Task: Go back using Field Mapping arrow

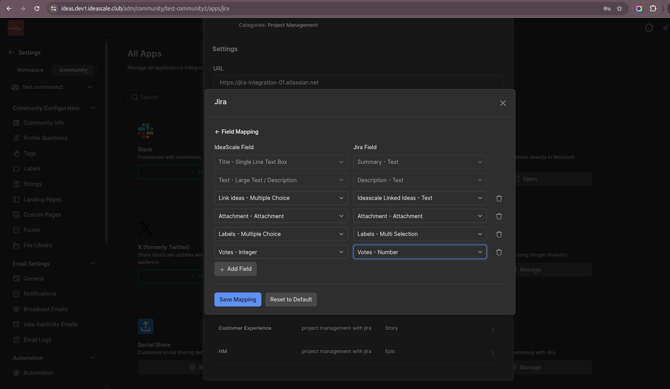Action: (217, 132)
